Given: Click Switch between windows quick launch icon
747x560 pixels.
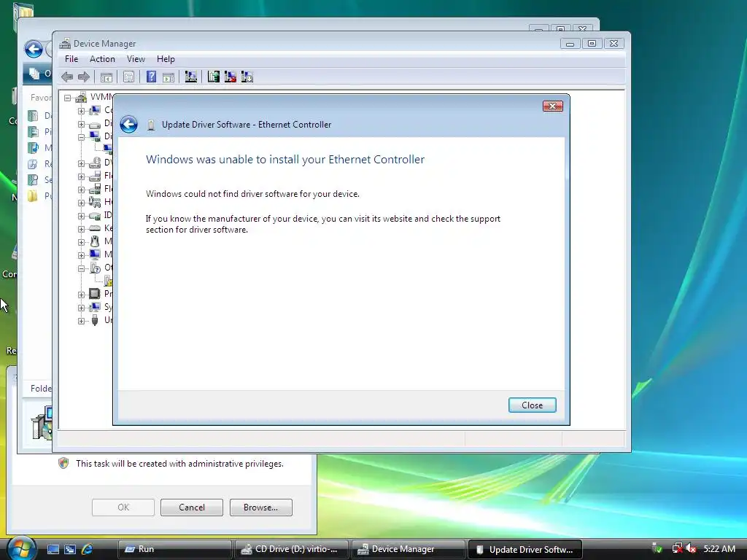Looking at the screenshot, I should pyautogui.click(x=70, y=549).
